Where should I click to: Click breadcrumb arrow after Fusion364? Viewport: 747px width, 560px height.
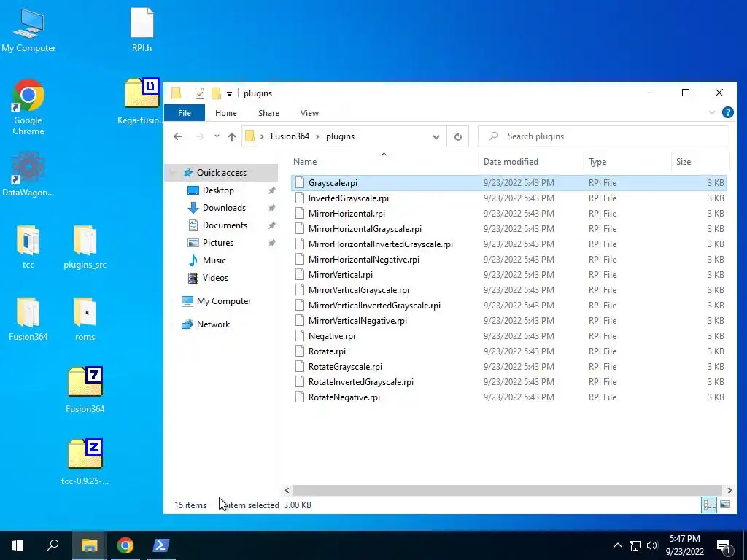click(x=318, y=136)
